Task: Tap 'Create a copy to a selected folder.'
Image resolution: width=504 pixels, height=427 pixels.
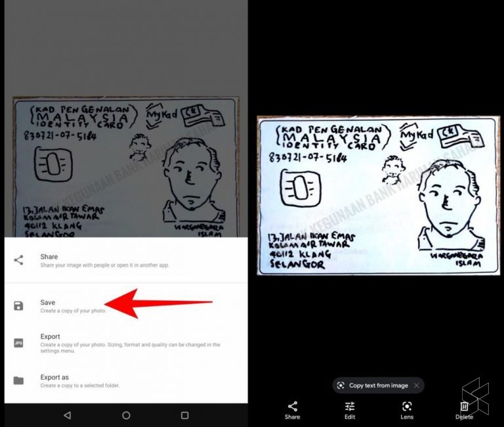Action: pyautogui.click(x=79, y=386)
